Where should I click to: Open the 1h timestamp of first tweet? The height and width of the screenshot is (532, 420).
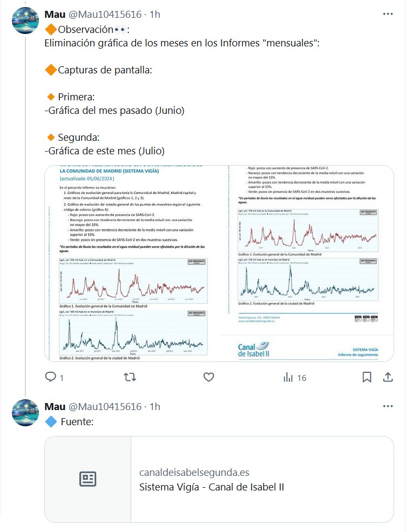[x=155, y=15]
